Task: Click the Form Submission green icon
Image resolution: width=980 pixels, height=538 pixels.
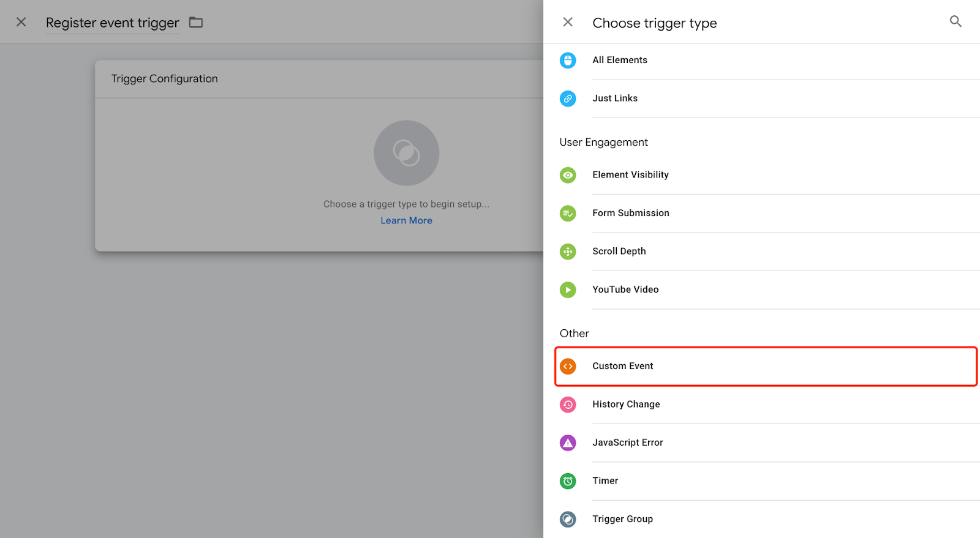Action: pyautogui.click(x=568, y=214)
